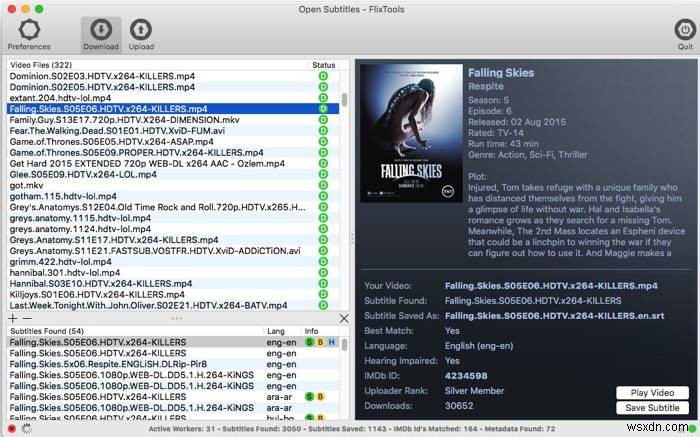Open the Upload toolbar icon
This screenshot has width=700, height=437.
(x=141, y=30)
